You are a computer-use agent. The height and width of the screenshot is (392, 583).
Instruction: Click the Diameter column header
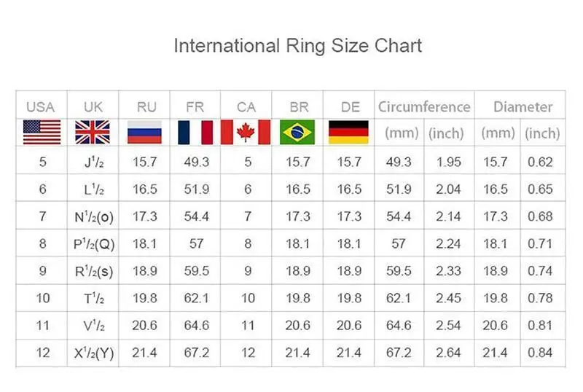pos(523,106)
